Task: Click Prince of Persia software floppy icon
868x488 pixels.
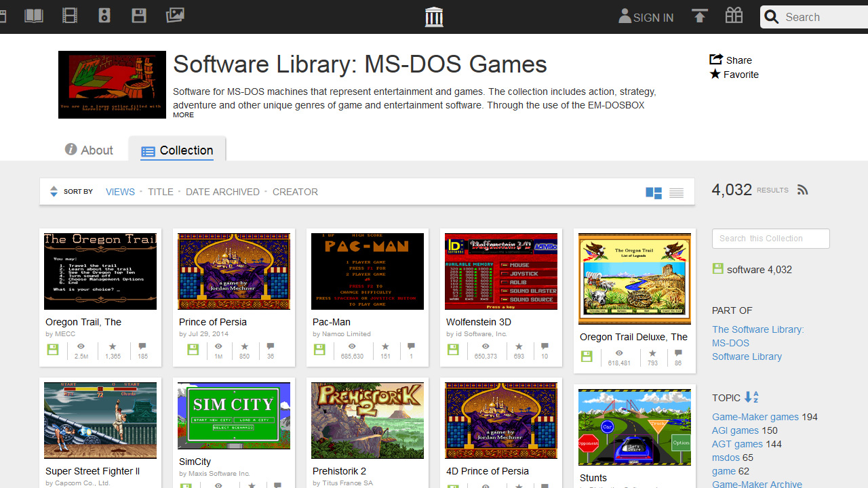Action: (193, 350)
